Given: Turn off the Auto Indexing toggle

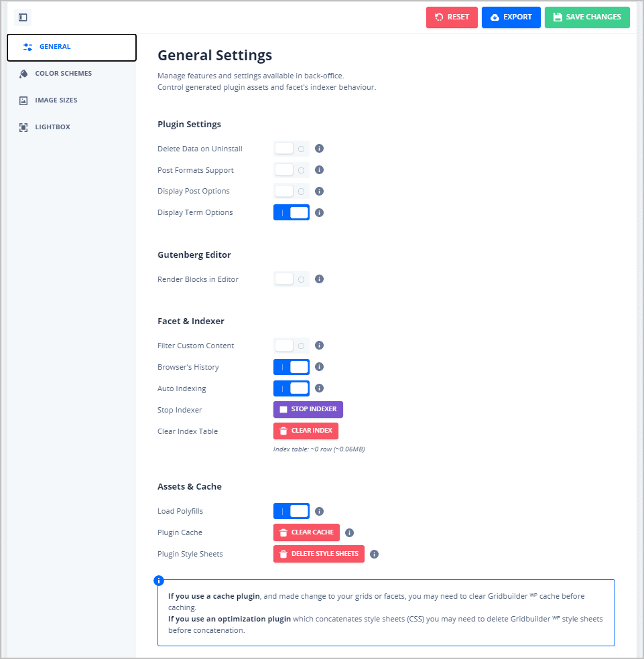Looking at the screenshot, I should (292, 388).
